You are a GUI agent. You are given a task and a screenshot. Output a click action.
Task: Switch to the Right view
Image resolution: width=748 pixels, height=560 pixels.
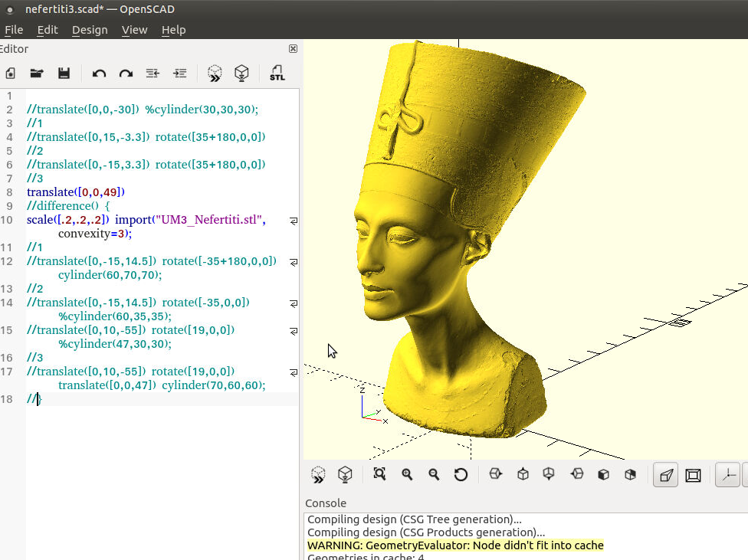(496, 474)
